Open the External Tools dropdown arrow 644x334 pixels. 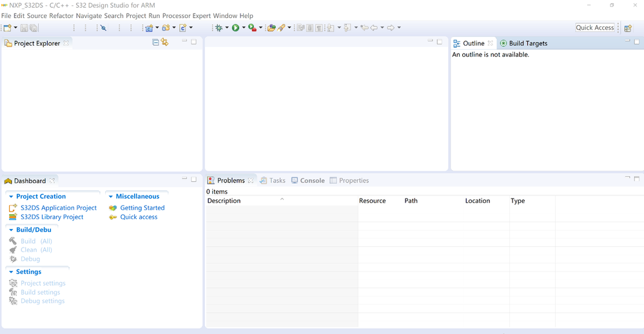[x=260, y=28]
